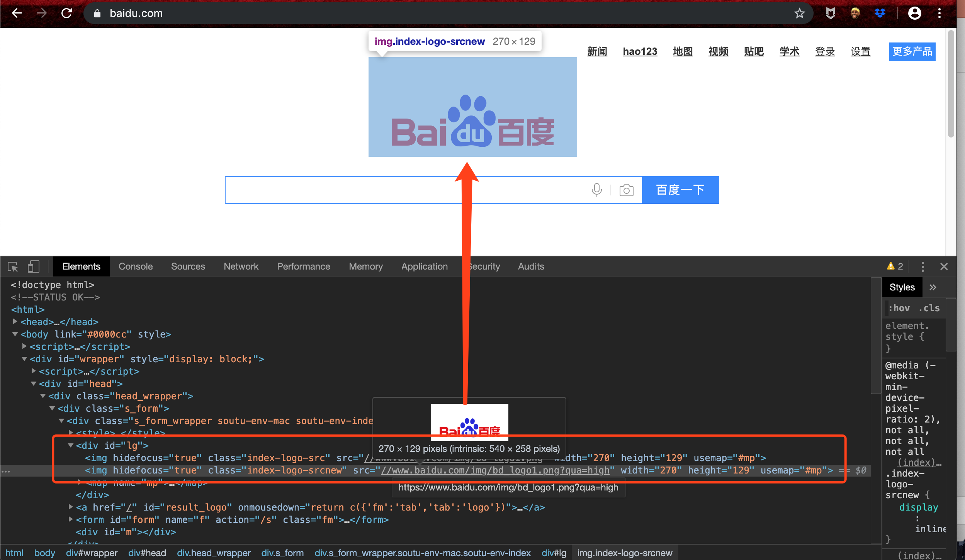Image resolution: width=965 pixels, height=560 pixels.
Task: Open the Network tab
Action: pyautogui.click(x=241, y=266)
